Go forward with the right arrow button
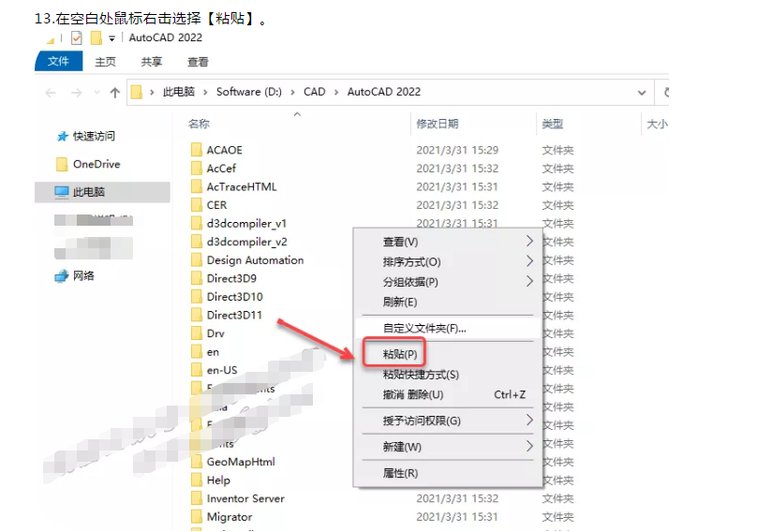Screen dimensions: 757x532 click(x=76, y=92)
